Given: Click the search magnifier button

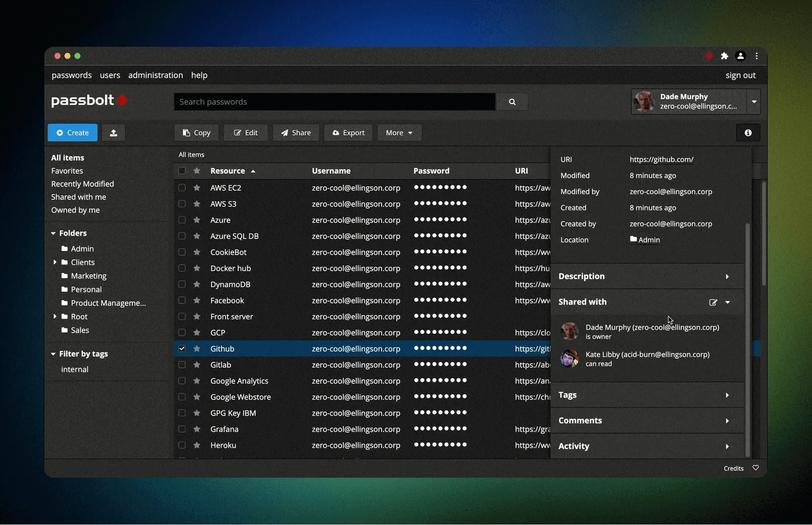Looking at the screenshot, I should (512, 102).
